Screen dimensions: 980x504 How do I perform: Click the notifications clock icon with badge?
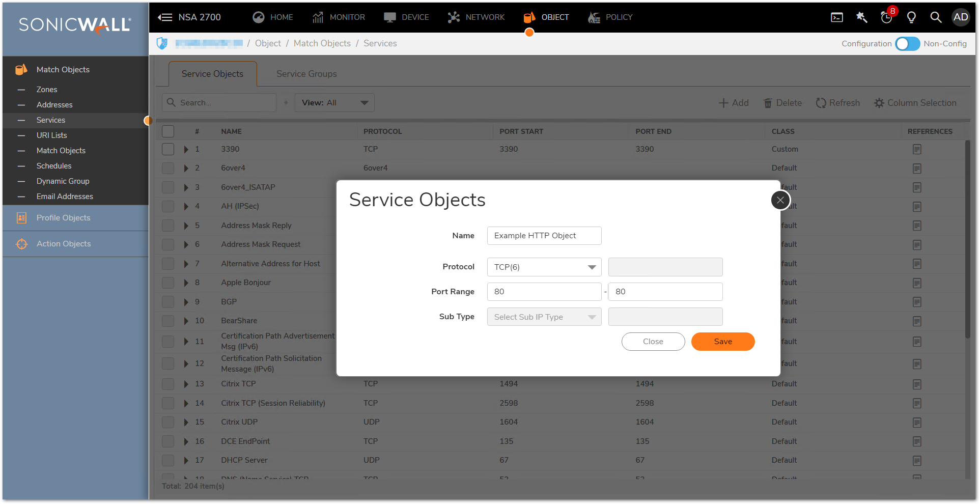[x=886, y=17]
